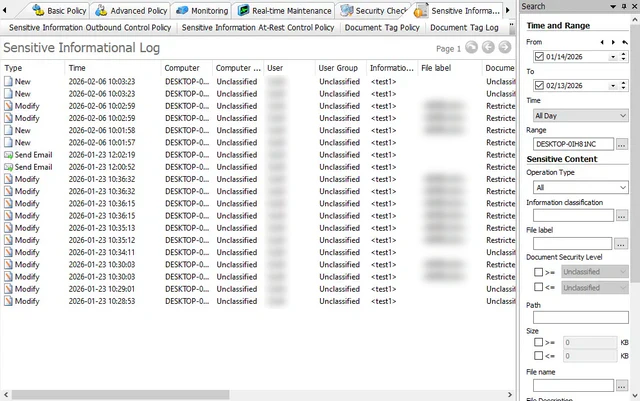
Task: Click the right arrow beside the From label
Action: pyautogui.click(x=613, y=42)
